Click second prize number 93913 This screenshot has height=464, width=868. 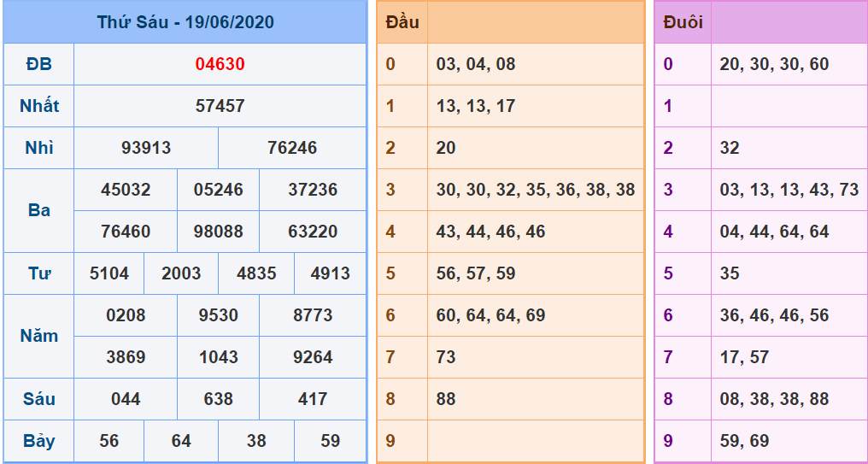tap(146, 148)
